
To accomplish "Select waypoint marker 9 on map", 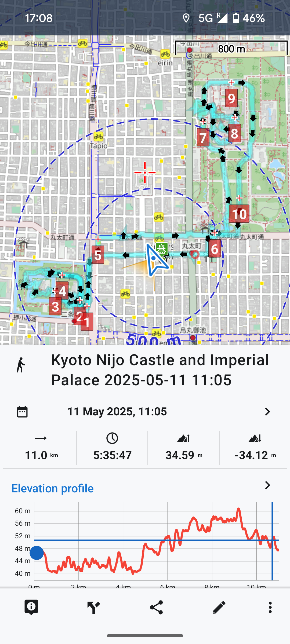I will point(231,98).
